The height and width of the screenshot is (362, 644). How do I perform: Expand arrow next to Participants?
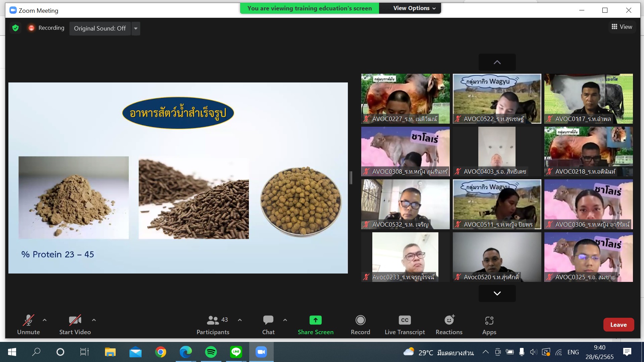click(x=240, y=320)
